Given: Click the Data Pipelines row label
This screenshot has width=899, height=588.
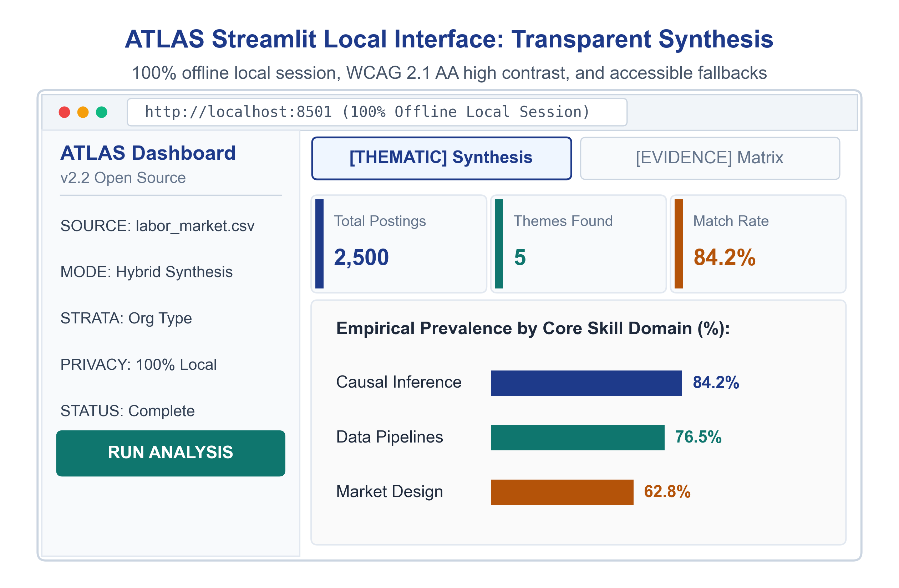Looking at the screenshot, I should [x=390, y=437].
